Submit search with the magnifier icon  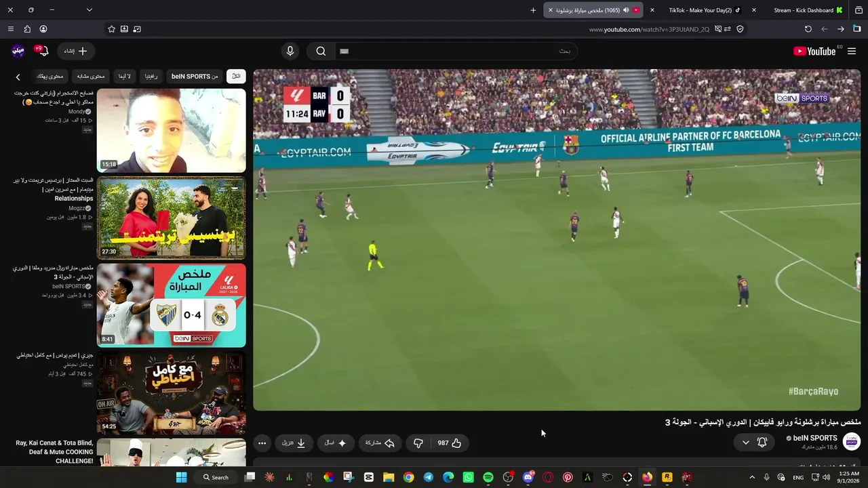pyautogui.click(x=321, y=51)
